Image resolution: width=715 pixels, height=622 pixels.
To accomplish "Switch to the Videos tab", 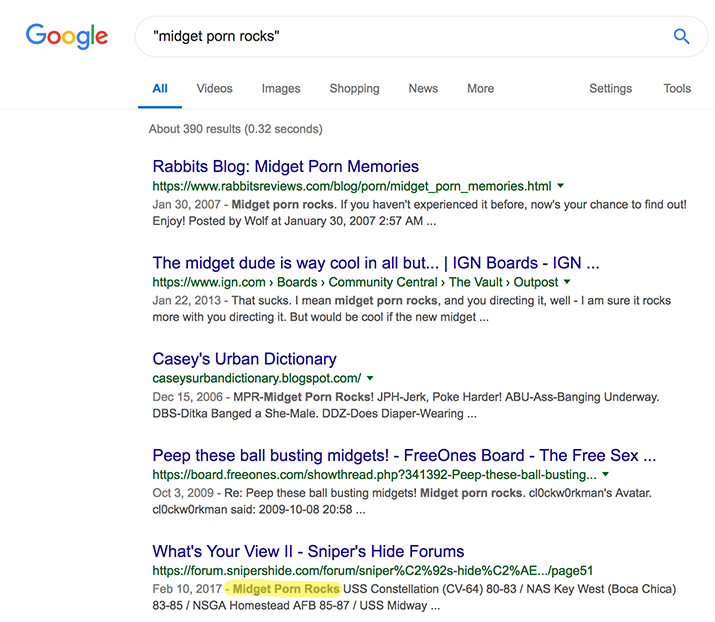I will click(x=214, y=88).
